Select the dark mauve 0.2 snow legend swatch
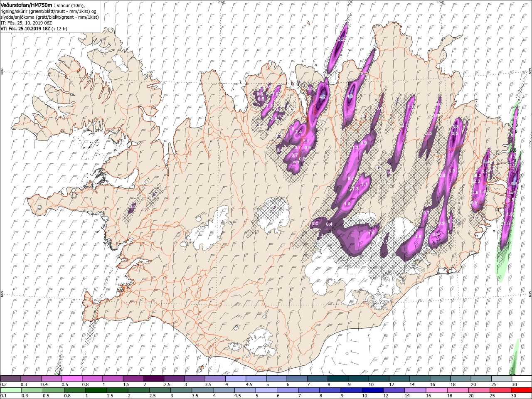This screenshot has height=399, width=532. (10, 379)
